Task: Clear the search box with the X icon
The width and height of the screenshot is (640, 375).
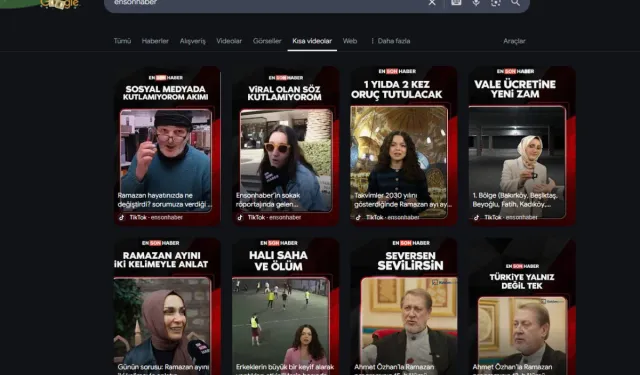Action: [432, 3]
